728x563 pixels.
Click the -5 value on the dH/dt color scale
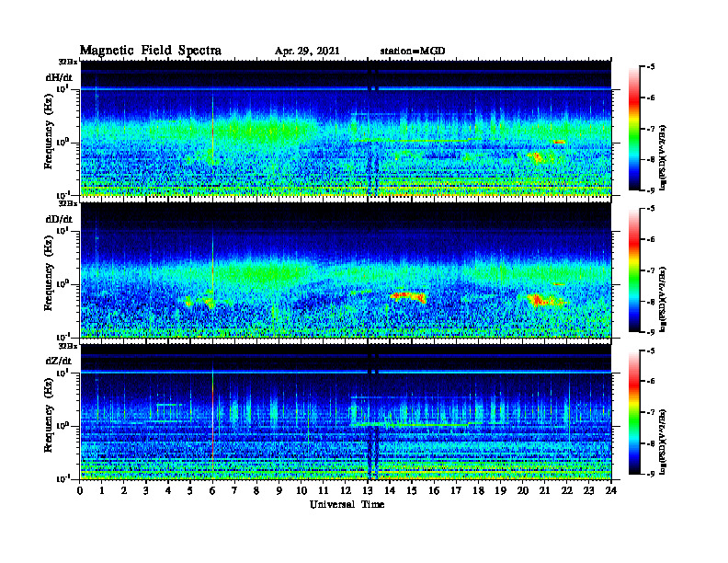pos(651,67)
